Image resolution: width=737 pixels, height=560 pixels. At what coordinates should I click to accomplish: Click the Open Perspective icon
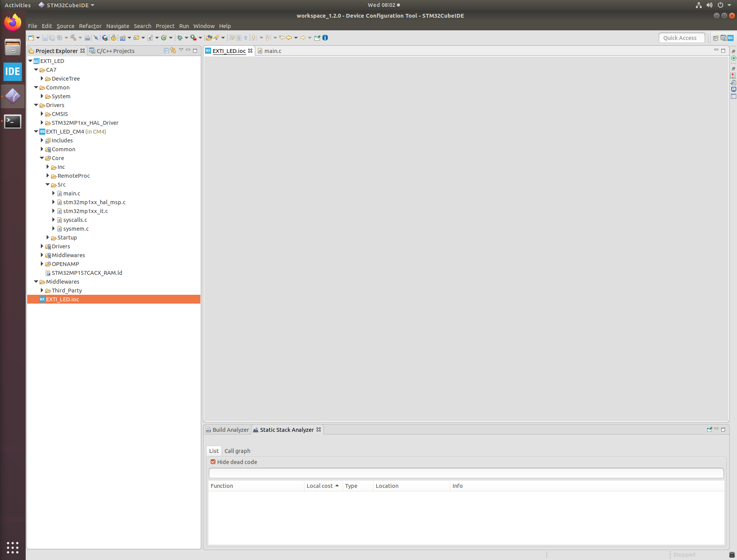716,38
